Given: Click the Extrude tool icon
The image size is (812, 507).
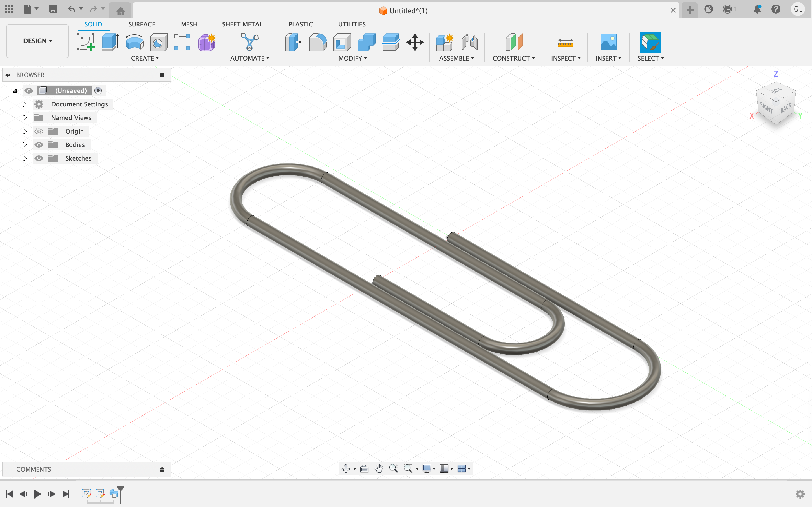Looking at the screenshot, I should click(110, 42).
